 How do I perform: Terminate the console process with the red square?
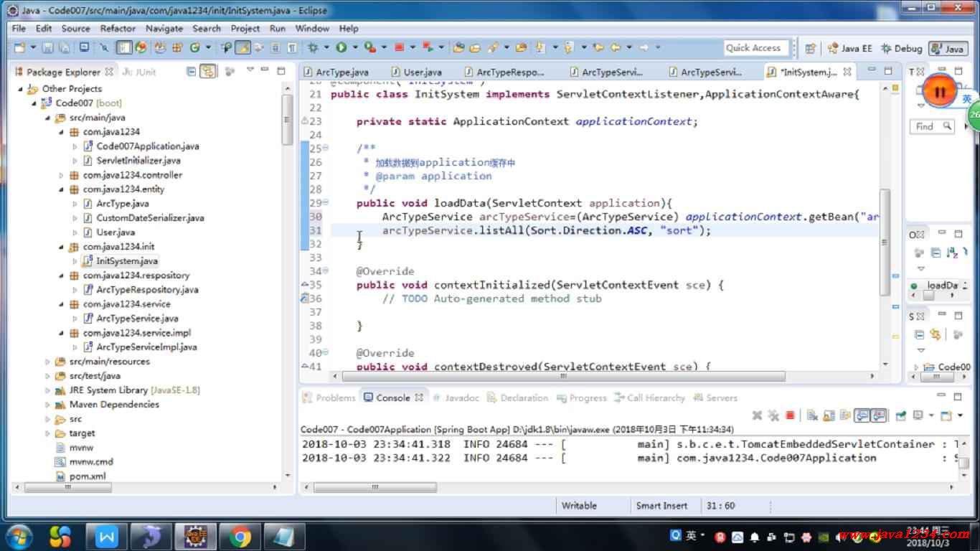[x=790, y=415]
